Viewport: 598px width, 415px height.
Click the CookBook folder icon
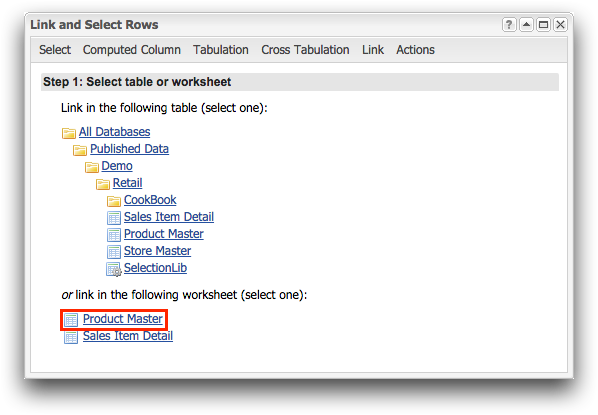pyautogui.click(x=114, y=201)
